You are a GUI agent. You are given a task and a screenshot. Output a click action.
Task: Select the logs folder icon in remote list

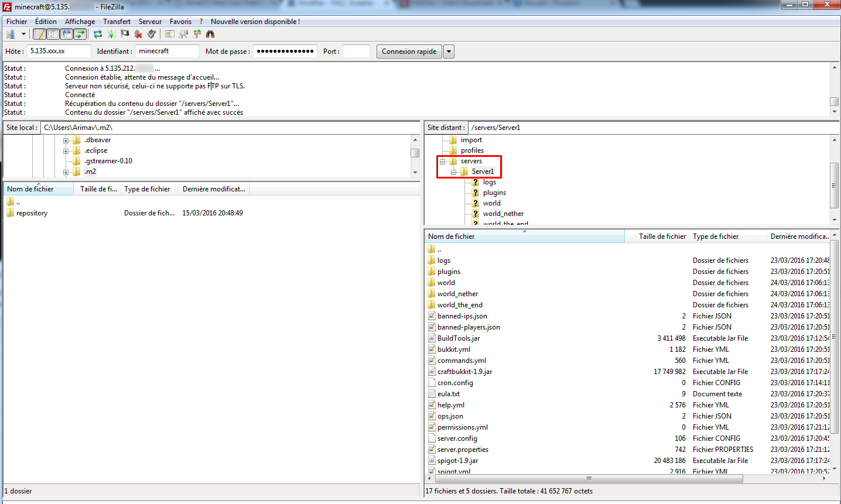tap(432, 260)
